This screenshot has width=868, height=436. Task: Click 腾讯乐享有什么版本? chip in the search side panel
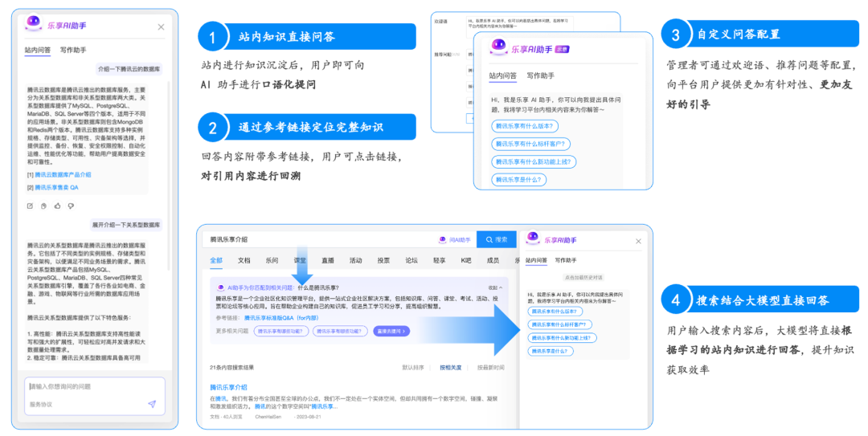tap(555, 312)
